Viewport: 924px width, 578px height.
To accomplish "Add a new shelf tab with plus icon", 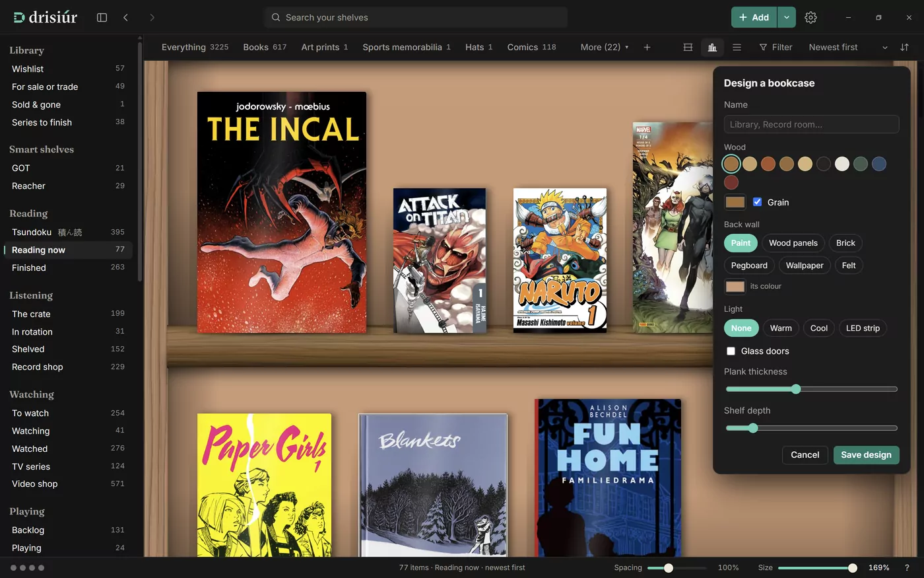I will tap(647, 48).
